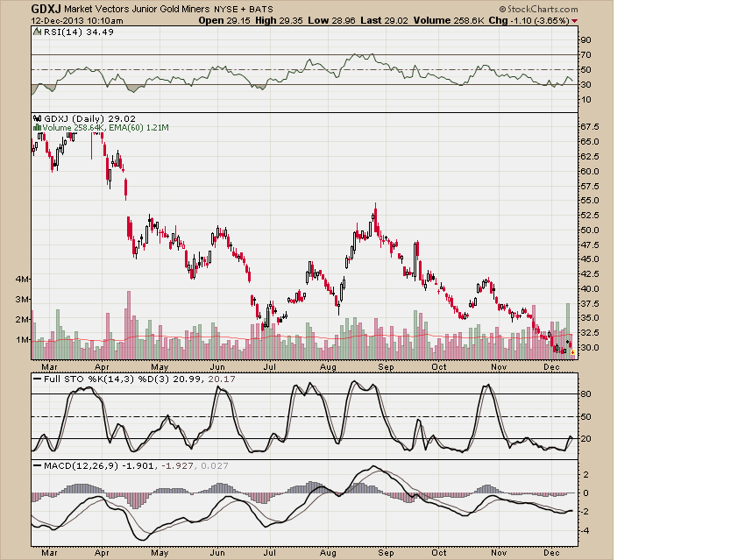Open the StockCharts.com copyright link
This screenshot has height=560, width=745.
538,9
